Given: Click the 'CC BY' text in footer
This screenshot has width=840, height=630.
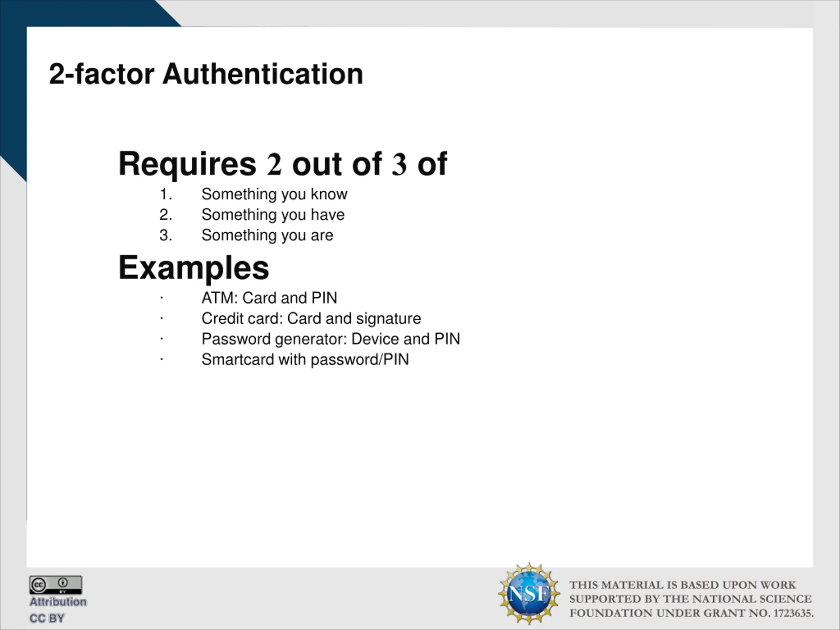Looking at the screenshot, I should tap(47, 618).
